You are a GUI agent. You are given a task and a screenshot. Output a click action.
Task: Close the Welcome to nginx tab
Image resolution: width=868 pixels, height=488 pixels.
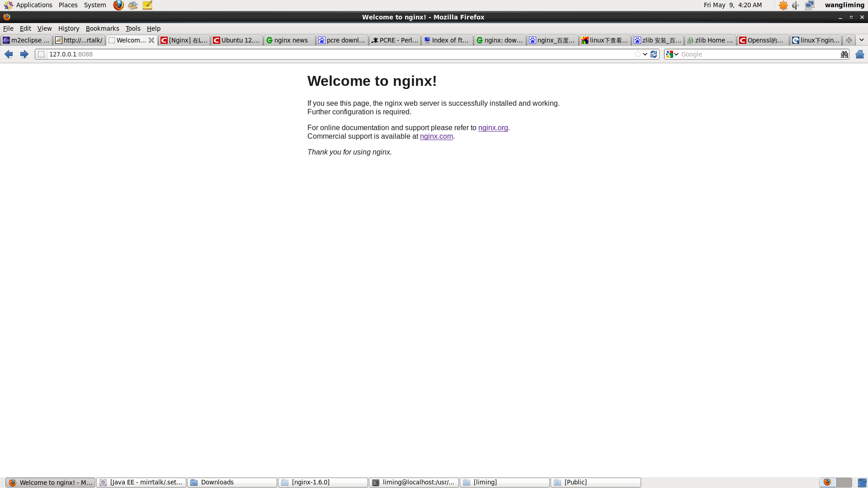tap(151, 40)
